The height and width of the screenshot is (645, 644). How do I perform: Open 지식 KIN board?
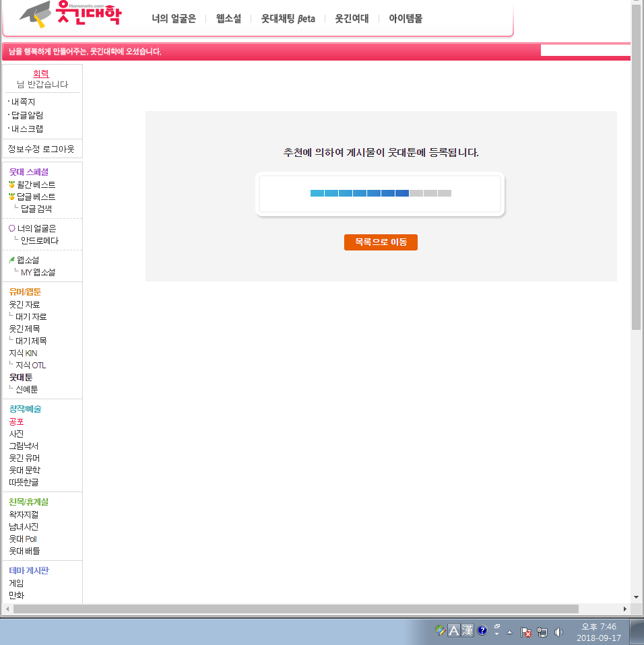(x=23, y=353)
